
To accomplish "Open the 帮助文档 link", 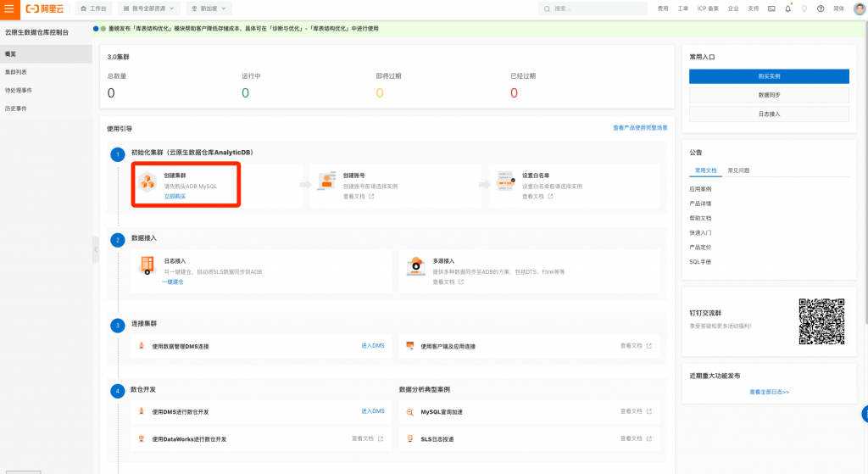I will tap(700, 218).
